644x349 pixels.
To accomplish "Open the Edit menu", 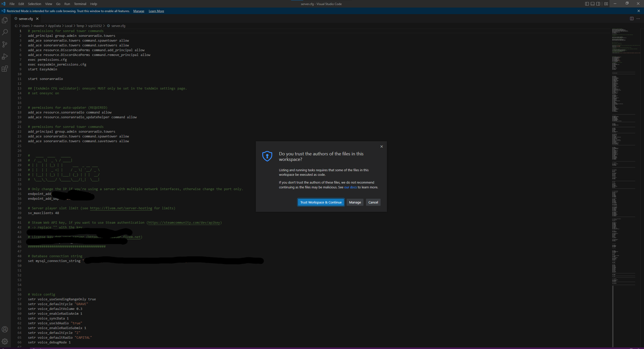I will [21, 4].
